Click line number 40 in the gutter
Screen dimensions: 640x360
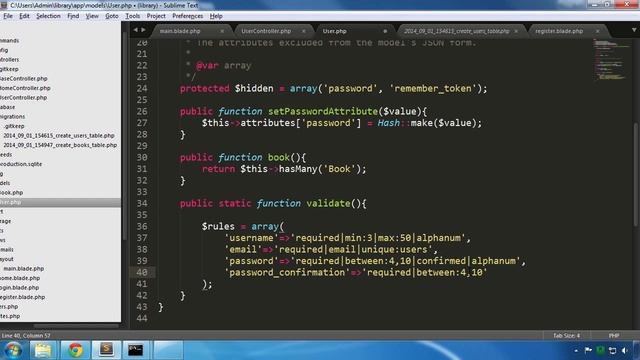coord(142,272)
